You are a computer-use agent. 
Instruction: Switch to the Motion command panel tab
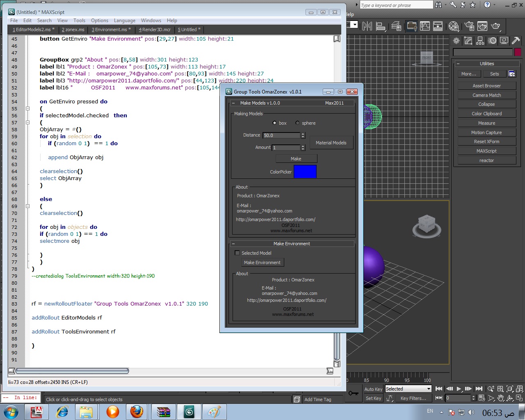[x=492, y=41]
